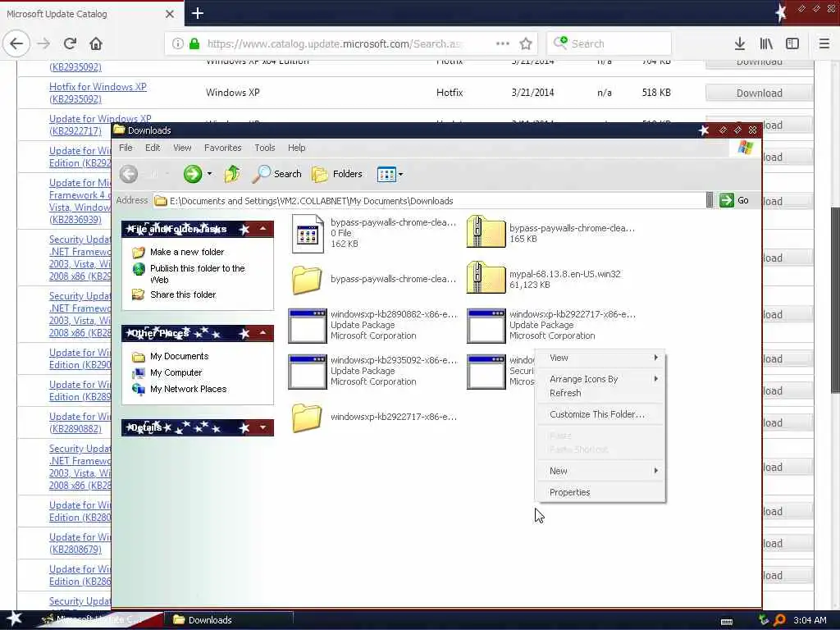
Task: Expand Arrange Icons By submenu
Action: (600, 379)
